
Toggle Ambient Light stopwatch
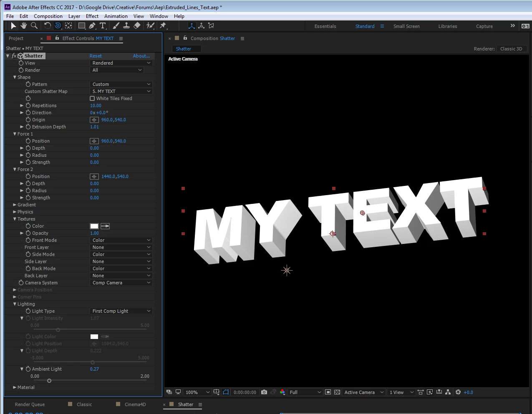pyautogui.click(x=28, y=369)
